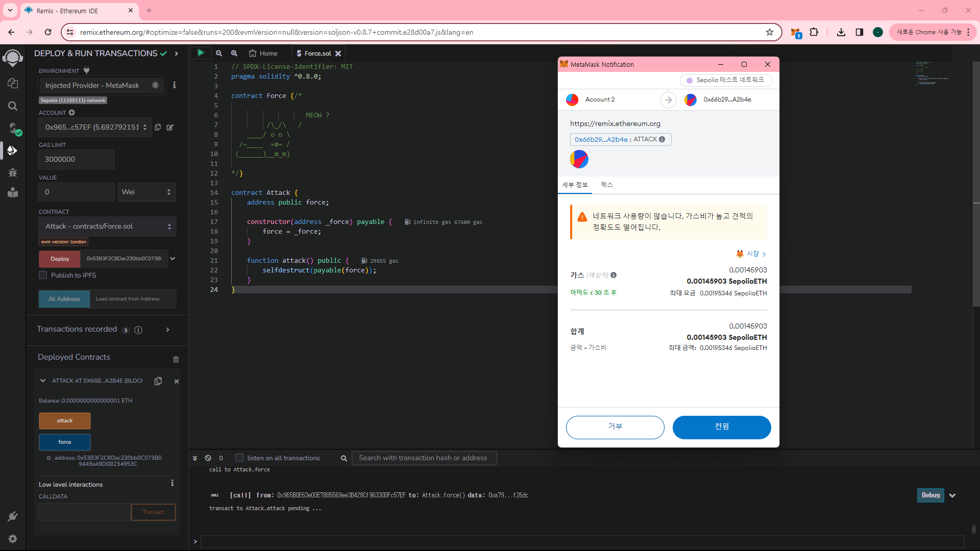
Task: Click the Gas Limit input field
Action: [76, 160]
